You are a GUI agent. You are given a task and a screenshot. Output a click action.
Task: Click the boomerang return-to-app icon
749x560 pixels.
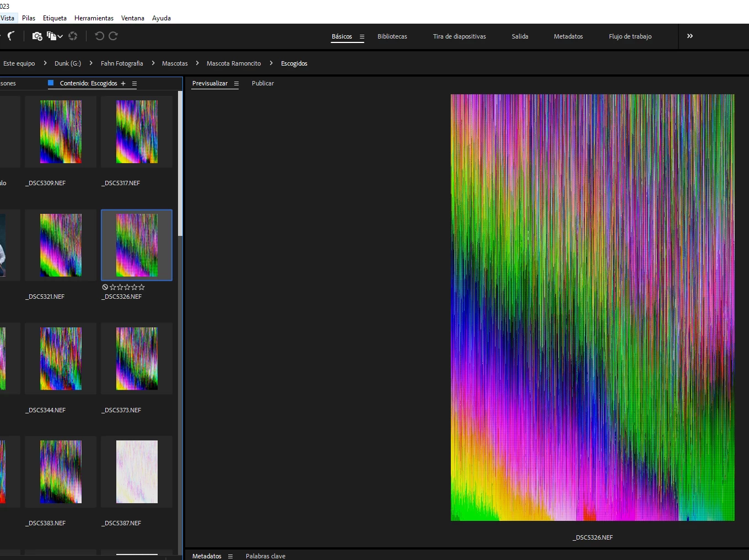10,36
